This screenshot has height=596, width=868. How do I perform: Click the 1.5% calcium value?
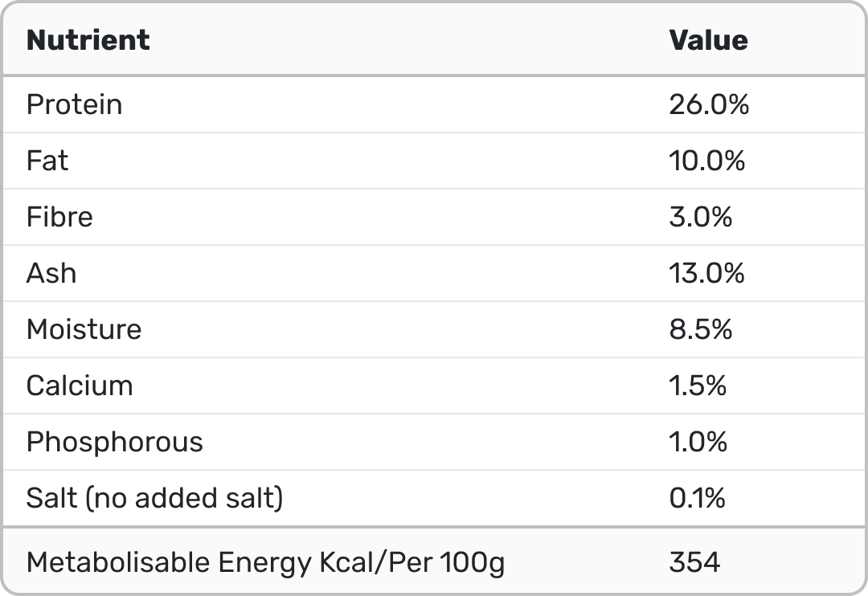(x=698, y=386)
